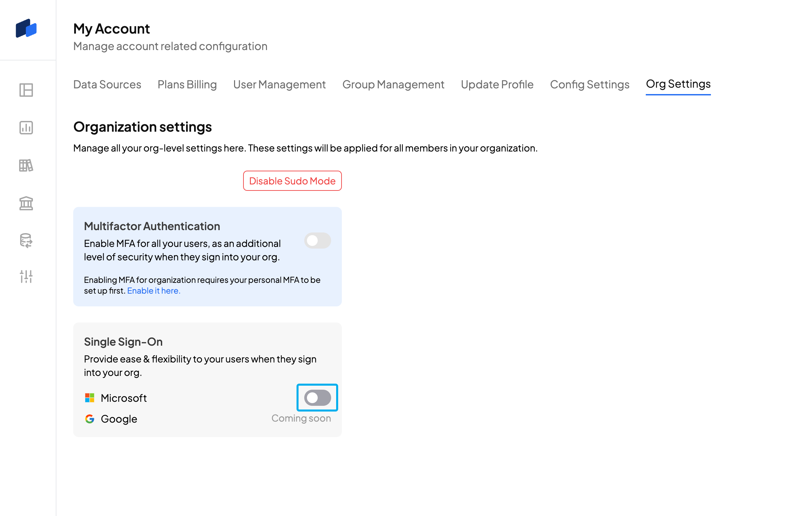The height and width of the screenshot is (516, 812).
Task: Click Disable Sudo Mode button
Action: point(292,181)
